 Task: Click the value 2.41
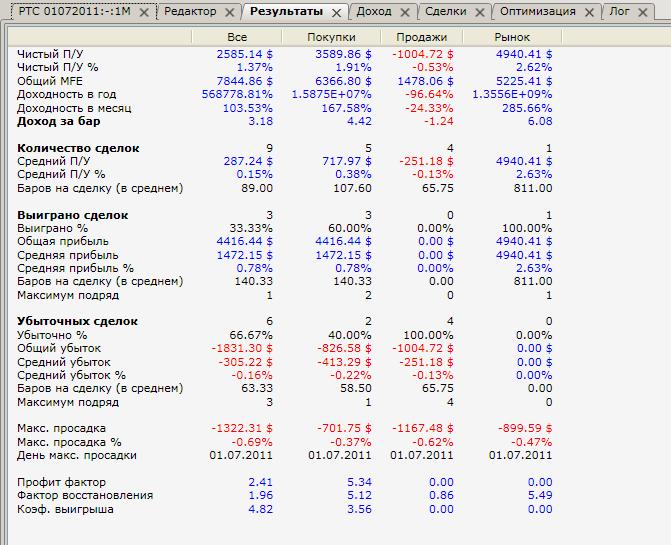pyautogui.click(x=261, y=482)
